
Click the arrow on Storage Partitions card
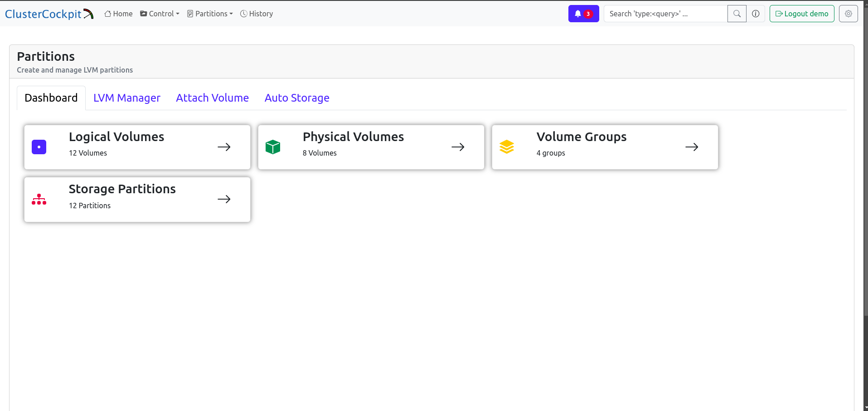(224, 199)
